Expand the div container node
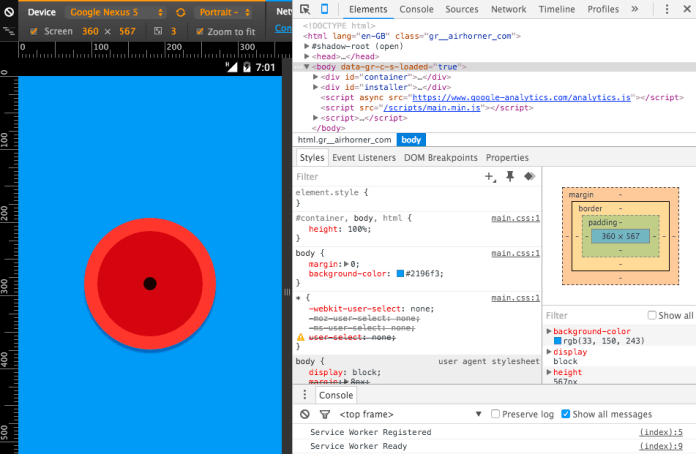This screenshot has width=696, height=454. (x=316, y=77)
